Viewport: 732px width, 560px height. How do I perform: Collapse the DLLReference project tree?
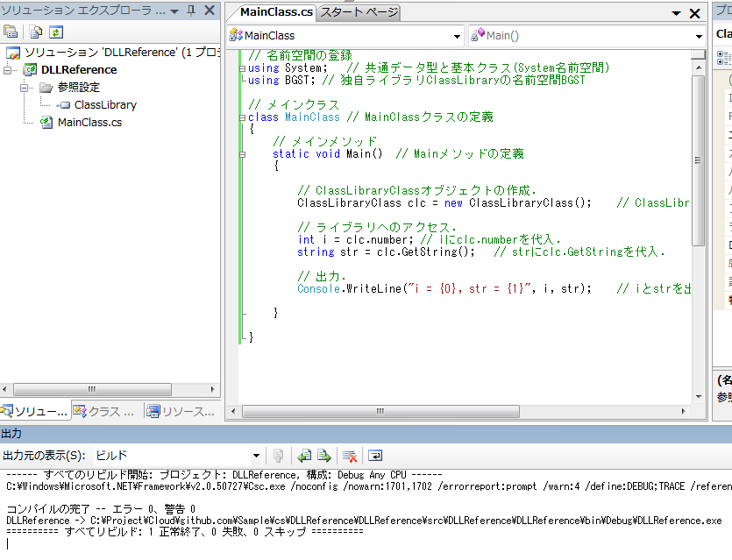coord(8,70)
